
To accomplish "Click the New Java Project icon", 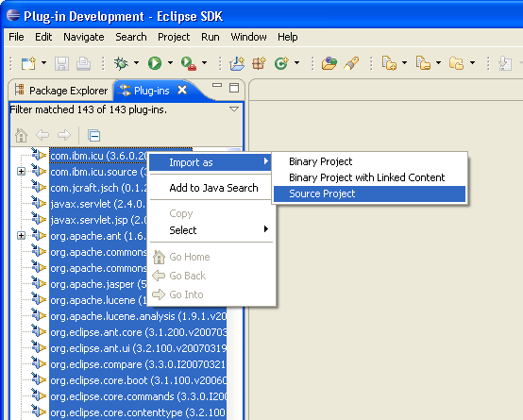I will (x=237, y=63).
